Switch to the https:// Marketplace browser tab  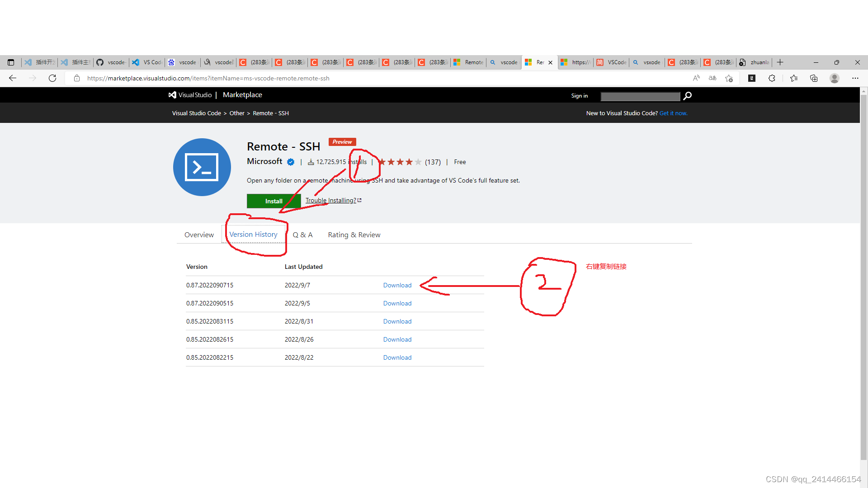(576, 62)
